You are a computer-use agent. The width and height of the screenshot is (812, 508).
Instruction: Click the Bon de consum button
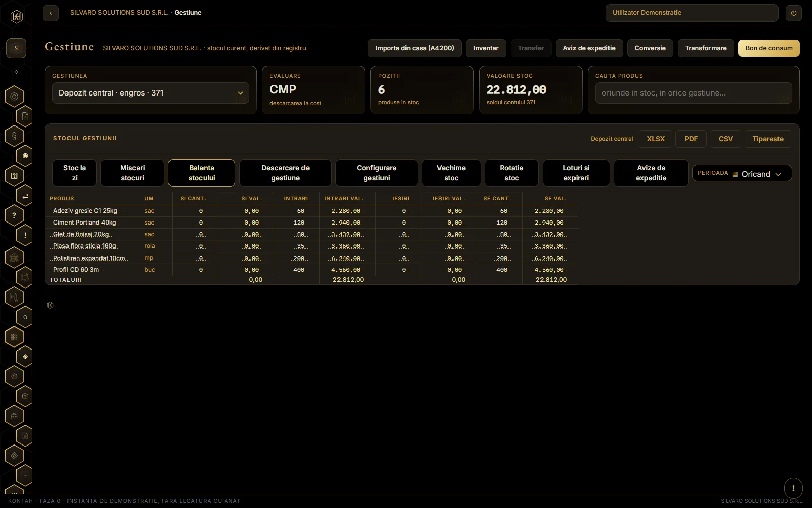769,48
